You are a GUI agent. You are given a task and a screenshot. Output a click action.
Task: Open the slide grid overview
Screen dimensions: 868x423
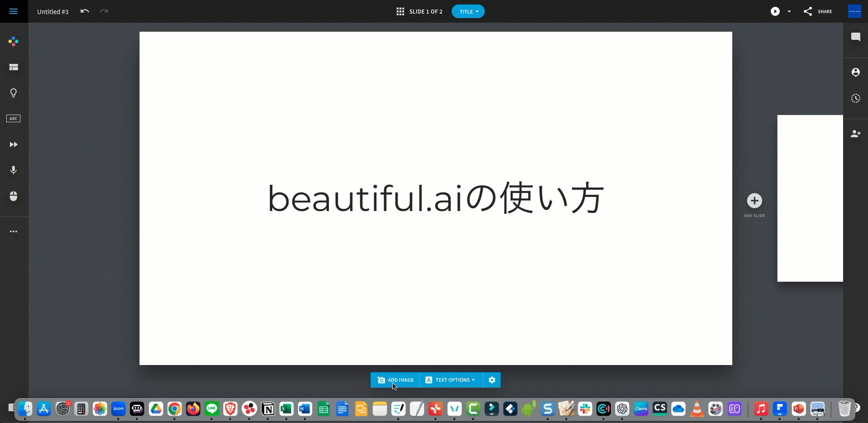400,12
